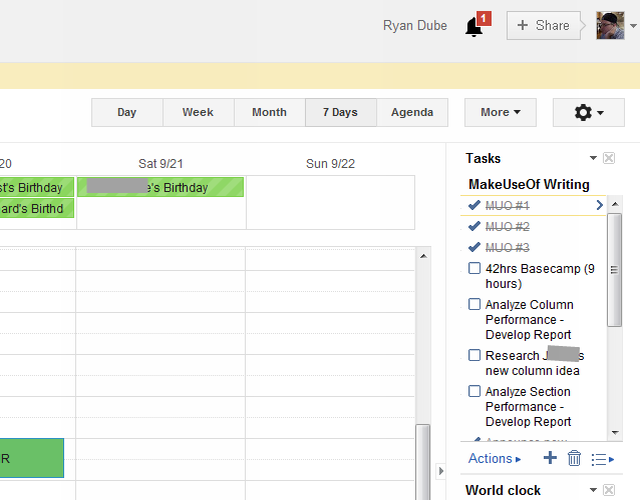This screenshot has width=640, height=500.
Task: Close the Tasks gadget
Action: [x=609, y=158]
